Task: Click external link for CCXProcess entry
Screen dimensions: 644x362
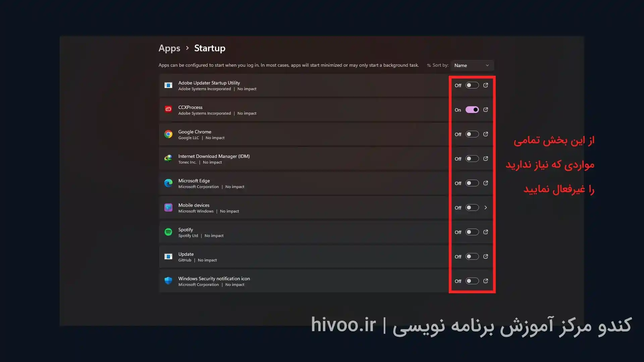Action: 485,110
